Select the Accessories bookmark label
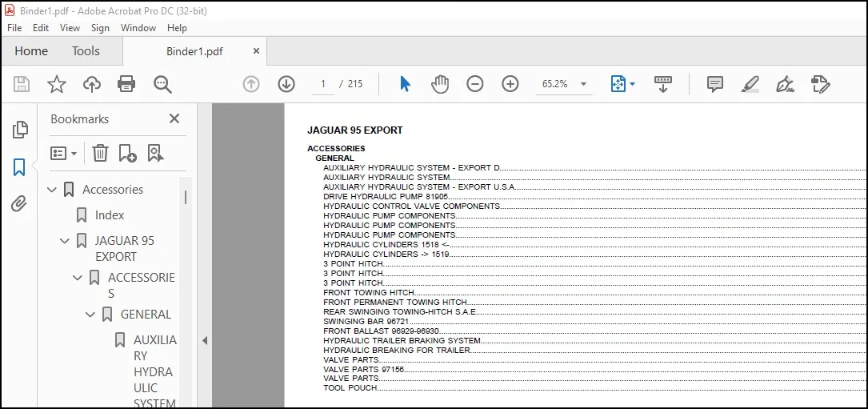868x409 pixels. point(113,190)
